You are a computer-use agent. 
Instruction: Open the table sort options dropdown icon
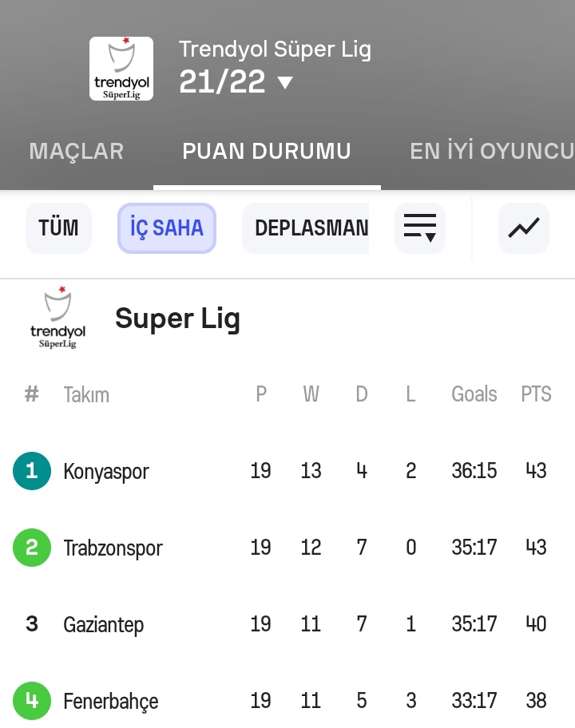click(x=420, y=228)
